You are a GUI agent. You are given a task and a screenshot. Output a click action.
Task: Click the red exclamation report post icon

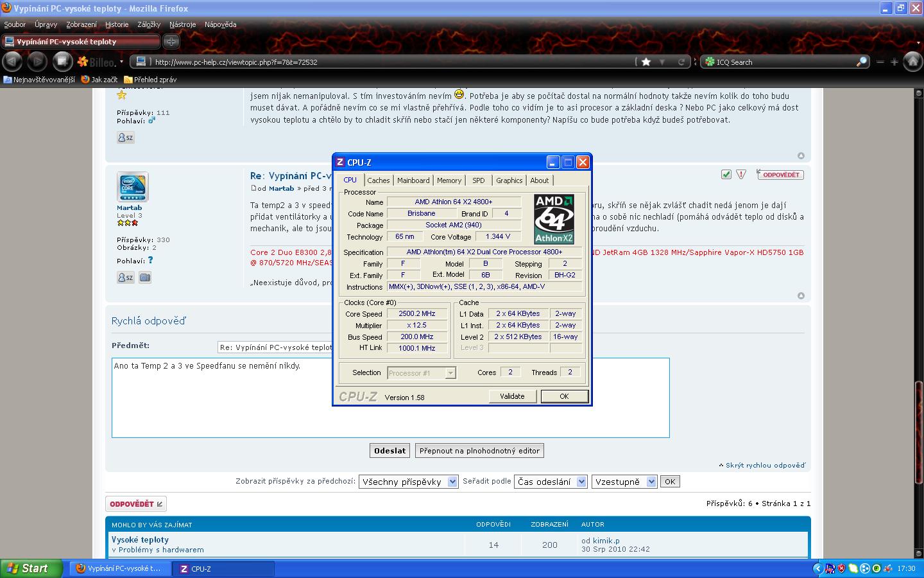(741, 175)
